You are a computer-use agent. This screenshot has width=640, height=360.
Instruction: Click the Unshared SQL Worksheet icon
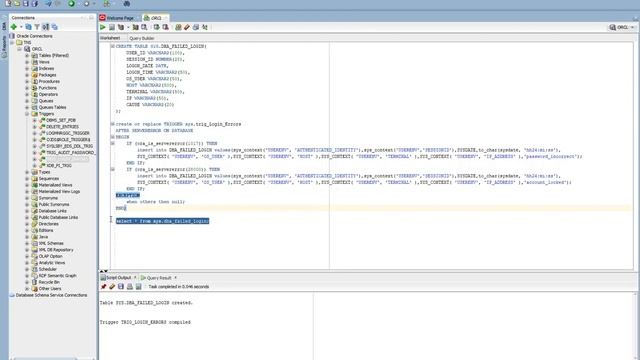click(178, 27)
